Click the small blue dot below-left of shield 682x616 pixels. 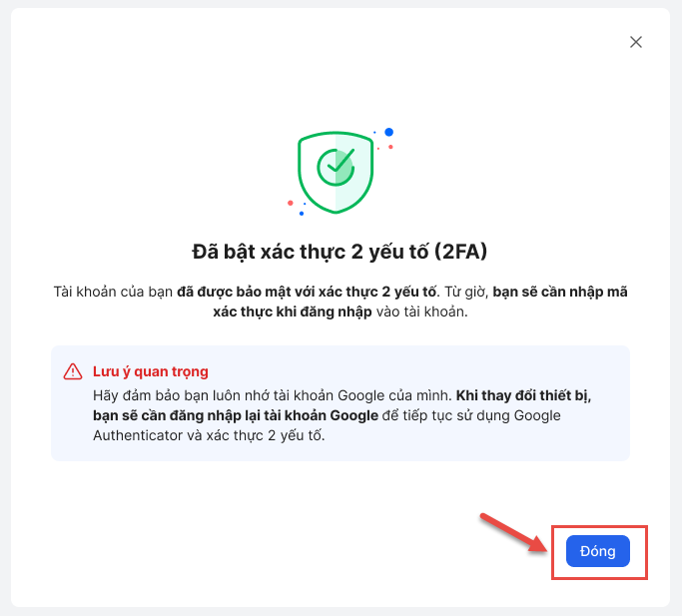point(301,214)
